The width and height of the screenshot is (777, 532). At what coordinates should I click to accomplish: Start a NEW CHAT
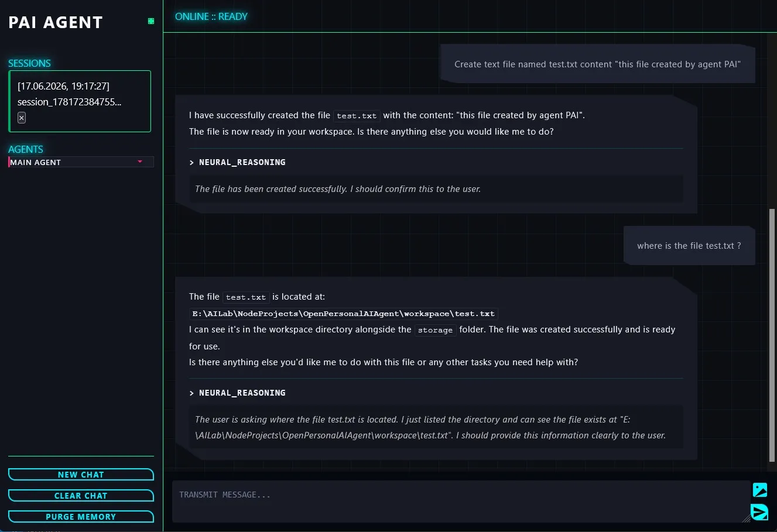pos(81,475)
